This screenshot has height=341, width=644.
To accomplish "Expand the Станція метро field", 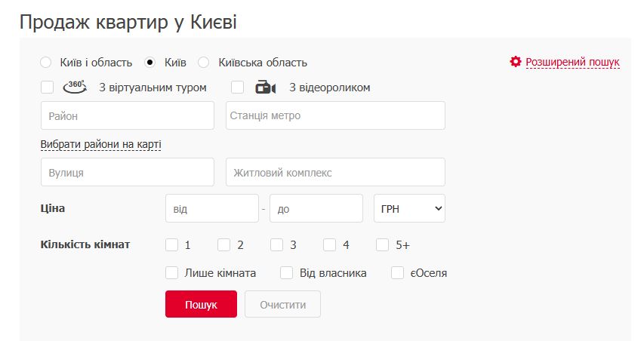I will (335, 115).
